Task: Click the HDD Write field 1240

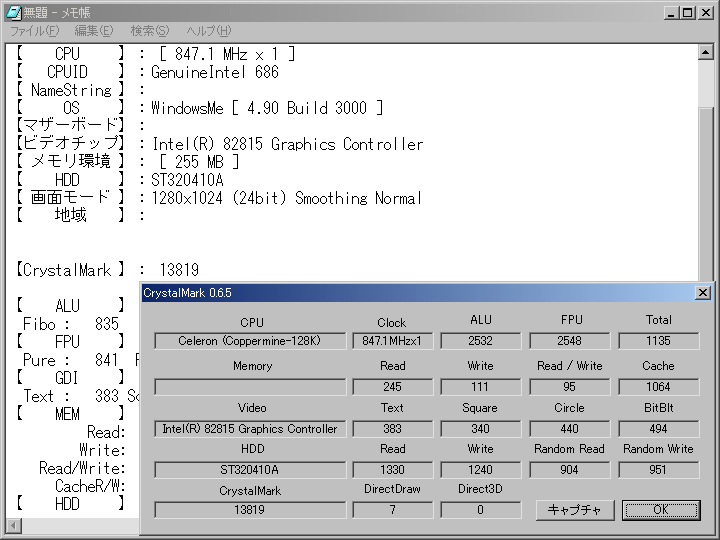Action: coord(480,470)
